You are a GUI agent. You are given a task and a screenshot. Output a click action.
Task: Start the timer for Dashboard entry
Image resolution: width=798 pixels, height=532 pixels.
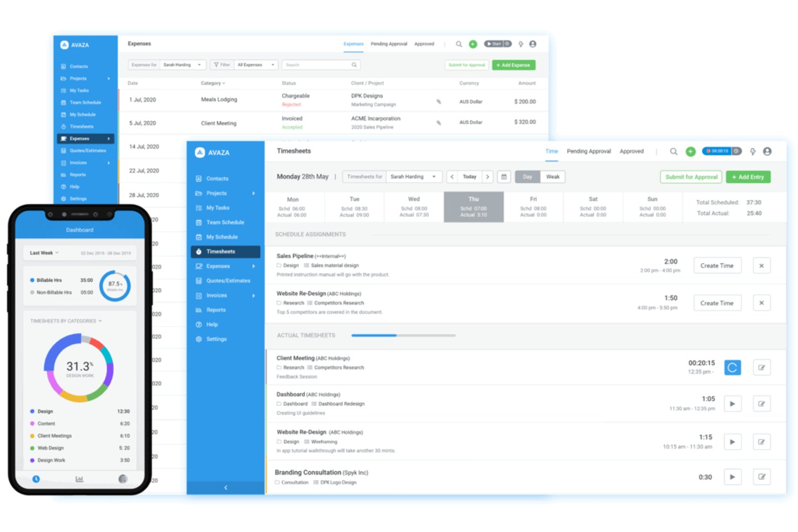tap(732, 404)
